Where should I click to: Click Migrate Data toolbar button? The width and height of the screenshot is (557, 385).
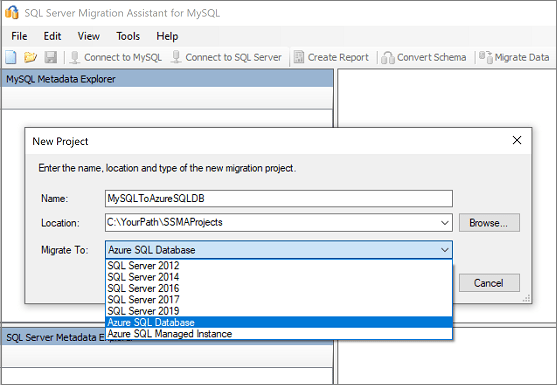coord(514,57)
